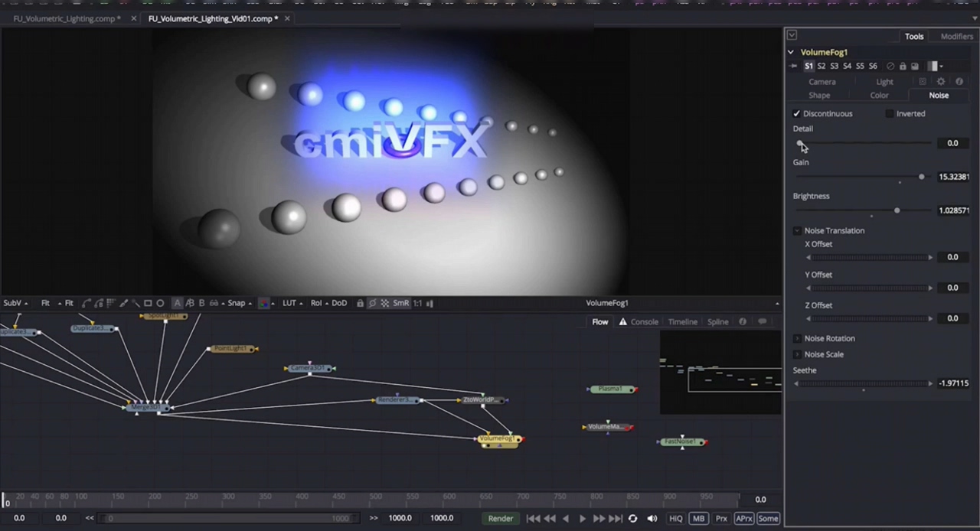
Task: Click the tool color swatch icon for VolumeFog1
Action: click(933, 67)
